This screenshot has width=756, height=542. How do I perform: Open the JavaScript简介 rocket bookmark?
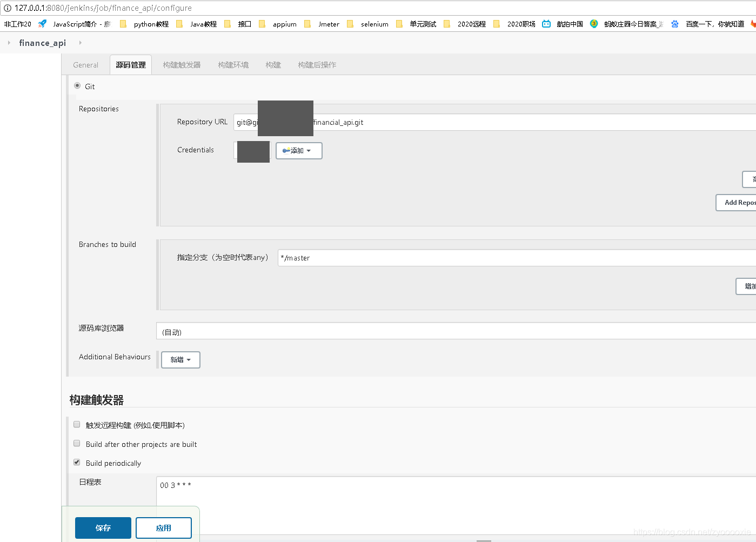(75, 24)
